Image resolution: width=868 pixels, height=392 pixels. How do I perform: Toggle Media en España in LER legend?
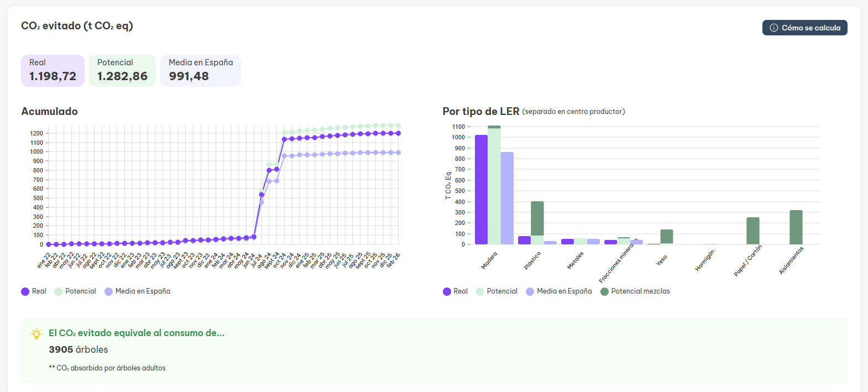558,291
